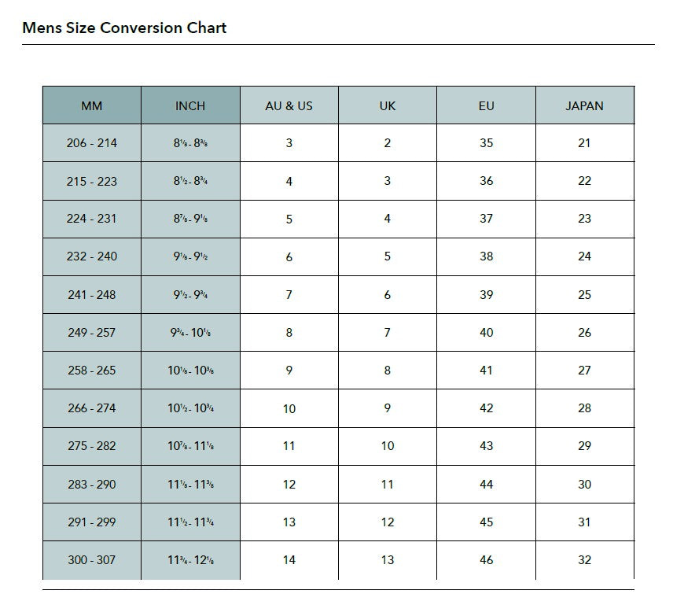Select the AU & US column header
The width and height of the screenshot is (673, 616).
point(289,105)
